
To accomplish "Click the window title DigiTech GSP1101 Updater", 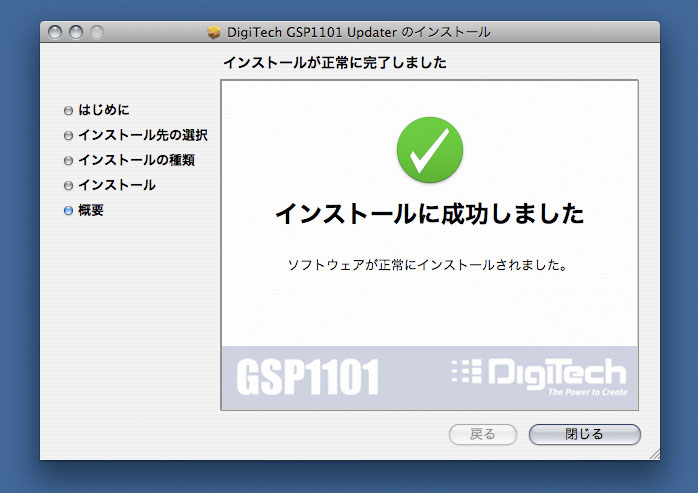I will pos(358,33).
